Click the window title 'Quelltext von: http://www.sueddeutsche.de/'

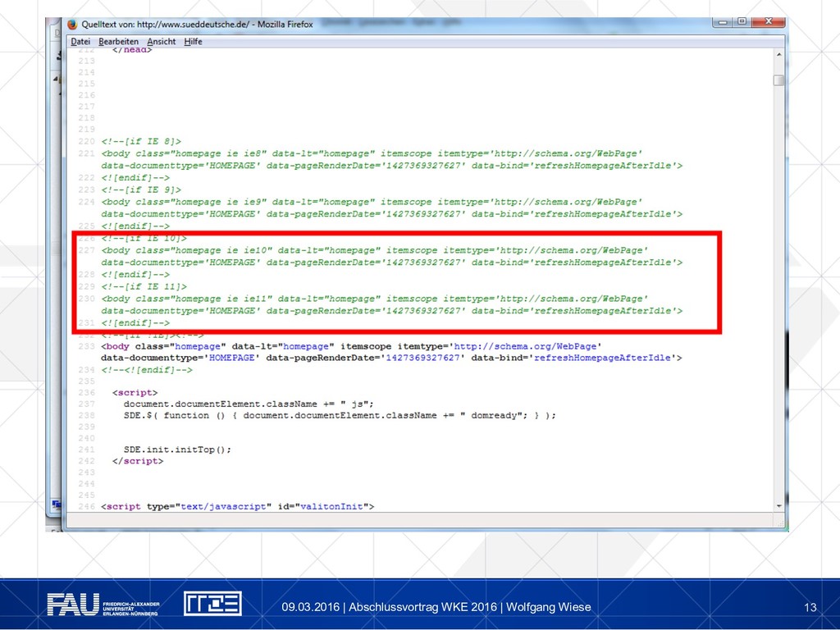coord(166,24)
